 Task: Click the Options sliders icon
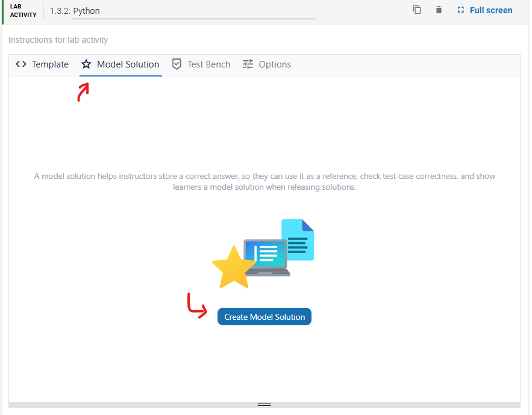(248, 64)
